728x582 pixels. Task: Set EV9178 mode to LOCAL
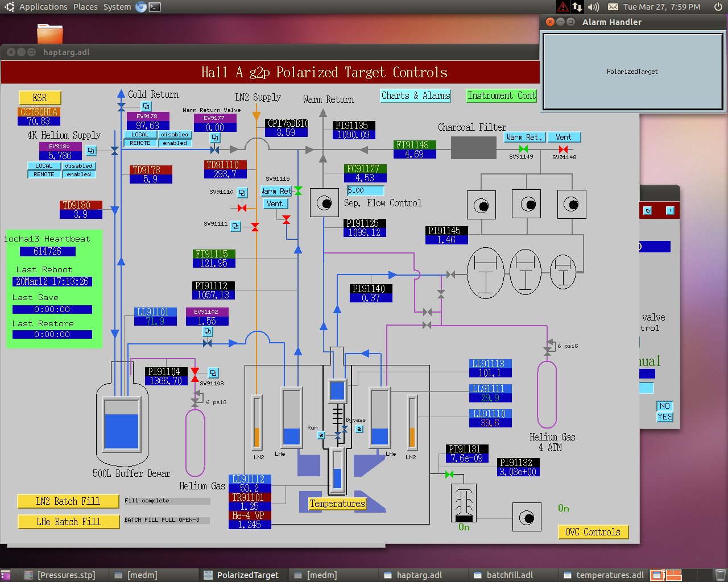pyautogui.click(x=140, y=135)
